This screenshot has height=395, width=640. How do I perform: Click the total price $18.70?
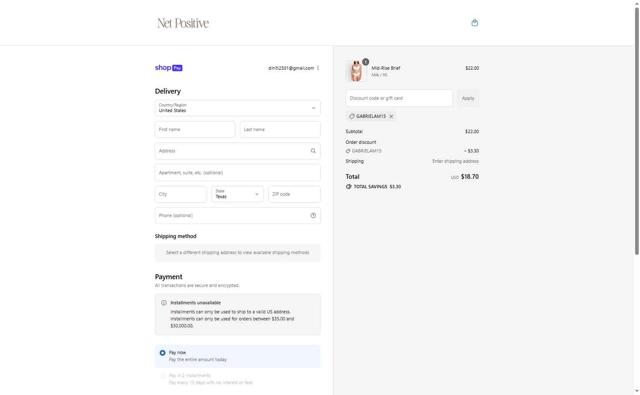(470, 177)
